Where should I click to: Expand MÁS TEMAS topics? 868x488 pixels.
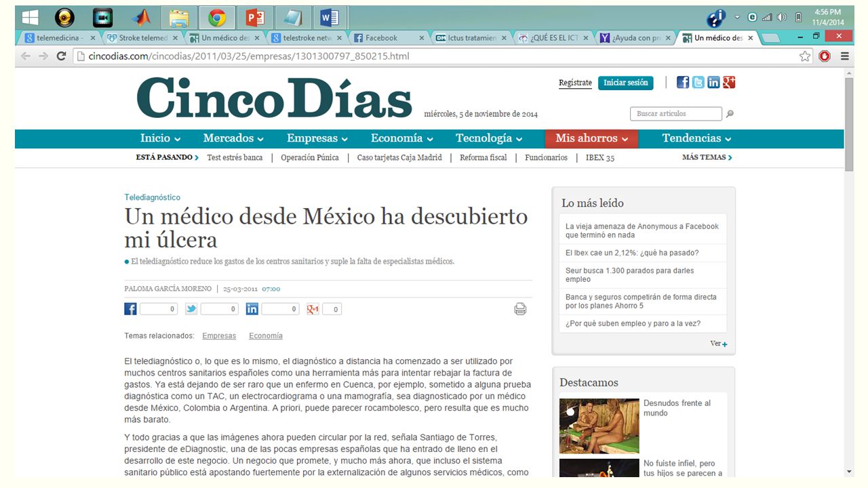pos(707,157)
